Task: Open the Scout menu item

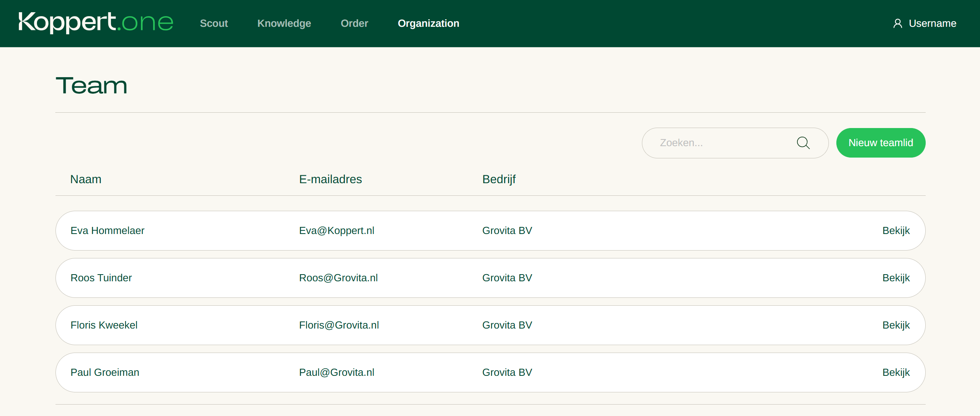Action: pyautogui.click(x=214, y=24)
